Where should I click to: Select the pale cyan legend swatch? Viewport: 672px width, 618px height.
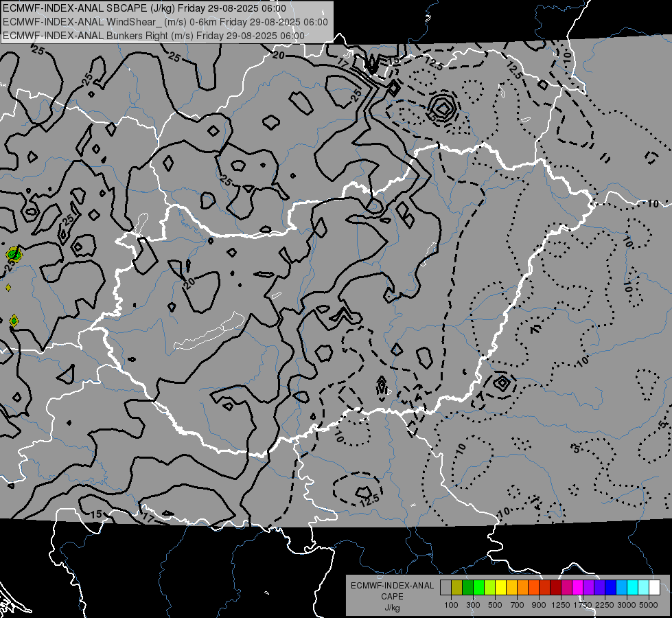click(644, 588)
